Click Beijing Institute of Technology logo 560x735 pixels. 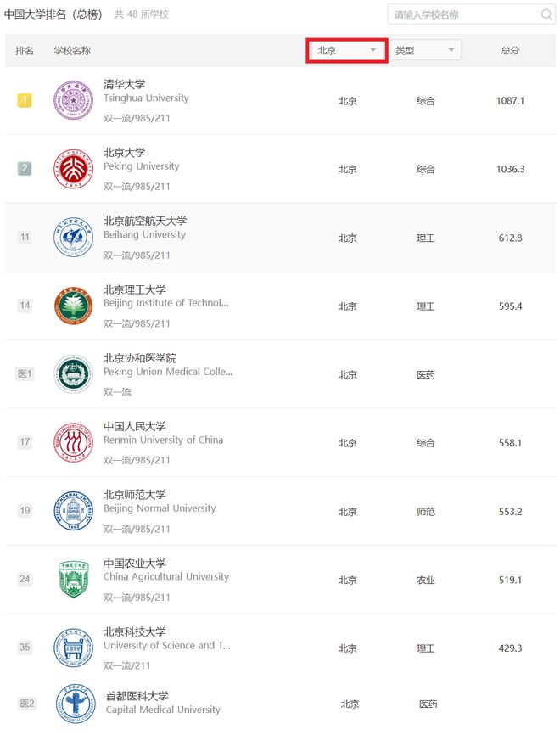tap(73, 306)
